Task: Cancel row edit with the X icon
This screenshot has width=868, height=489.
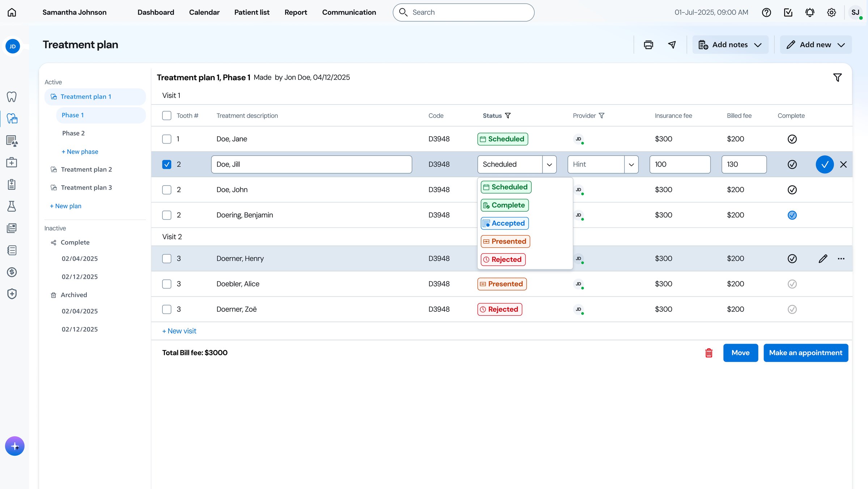Action: [843, 164]
